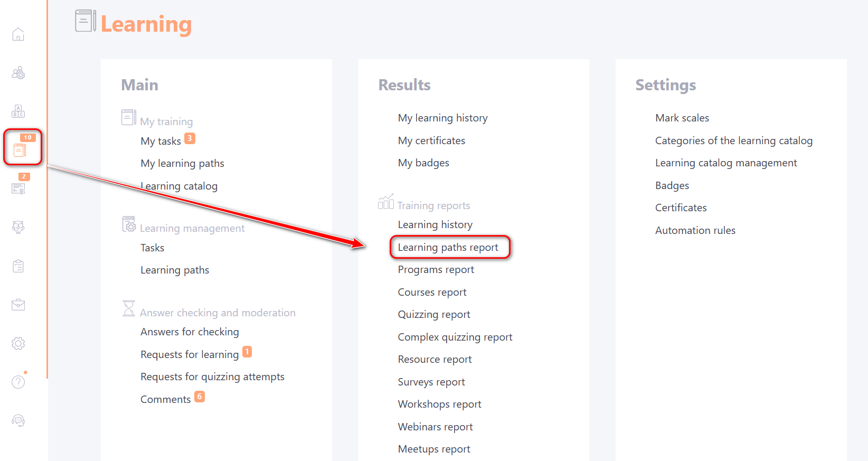Open My tasks in Main section
The image size is (868, 461).
161,141
